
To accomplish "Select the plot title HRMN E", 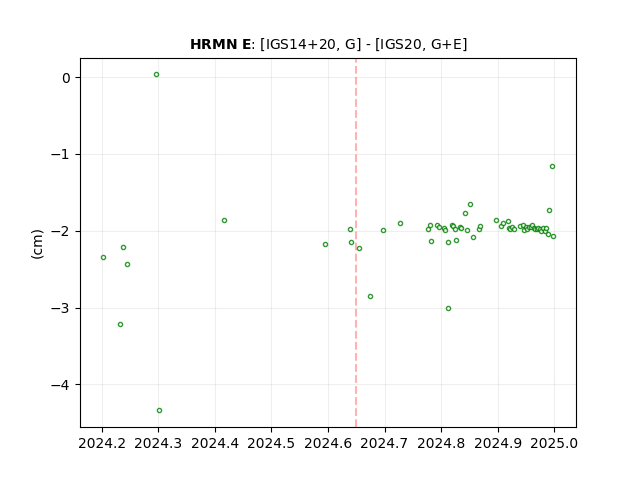I will pyautogui.click(x=220, y=44).
